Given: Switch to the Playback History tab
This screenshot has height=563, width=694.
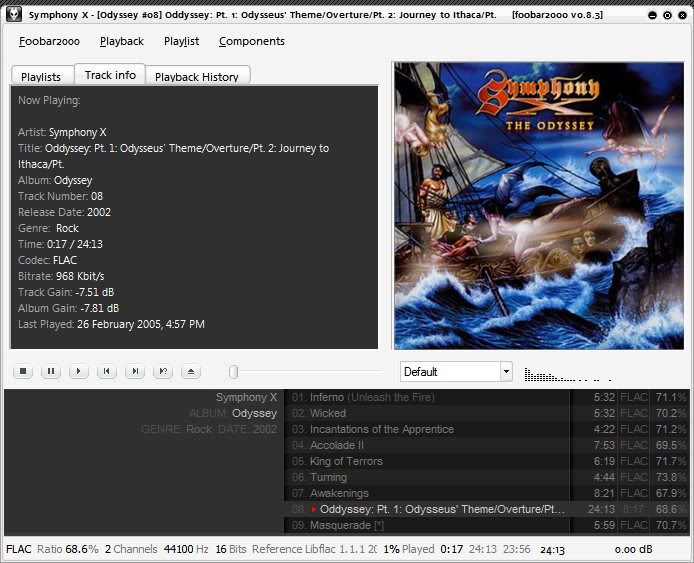Looking at the screenshot, I should pos(197,76).
